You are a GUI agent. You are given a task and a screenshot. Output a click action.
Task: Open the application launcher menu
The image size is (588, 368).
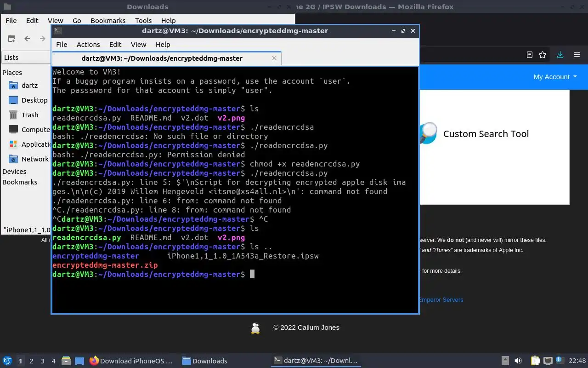tap(7, 361)
